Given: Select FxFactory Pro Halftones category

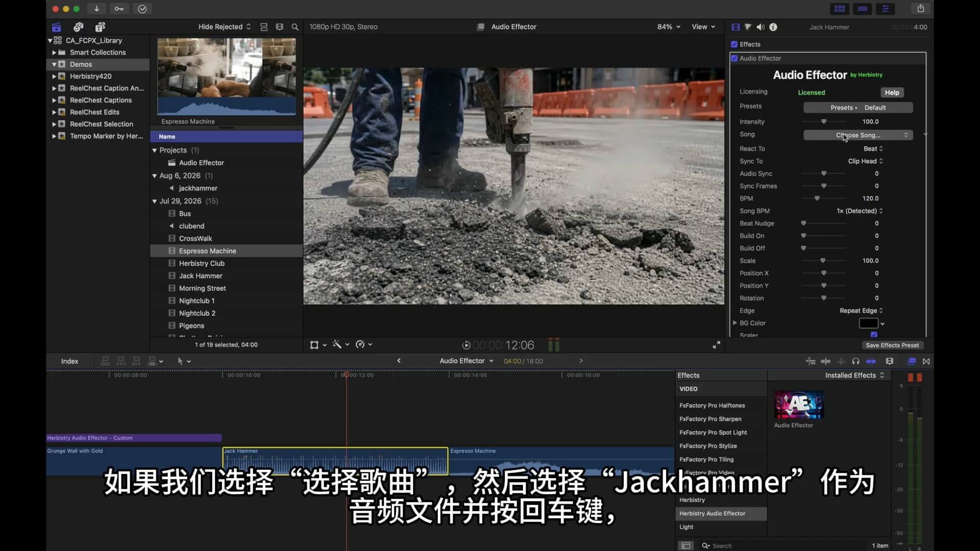Looking at the screenshot, I should [x=712, y=406].
